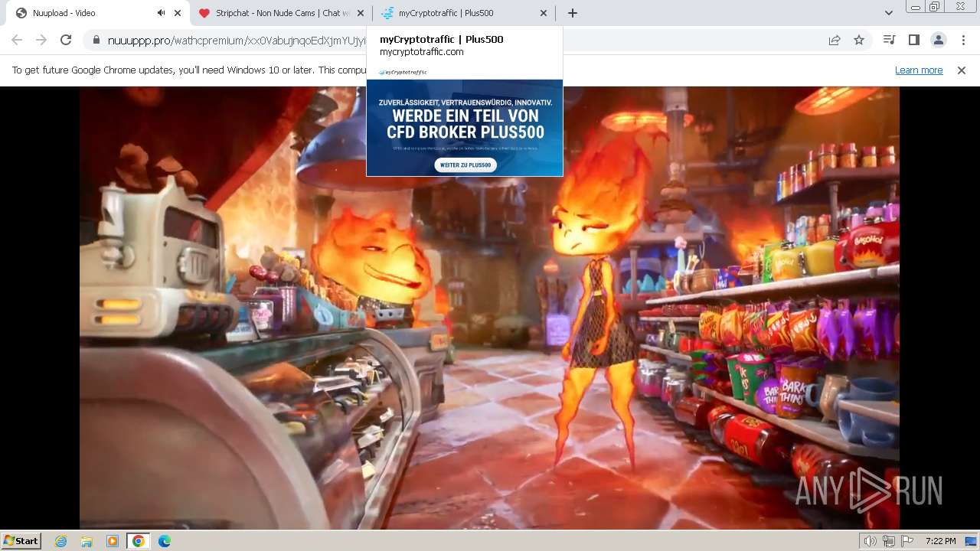Restore down the Chrome window
This screenshot has width=980, height=551.
click(x=934, y=7)
